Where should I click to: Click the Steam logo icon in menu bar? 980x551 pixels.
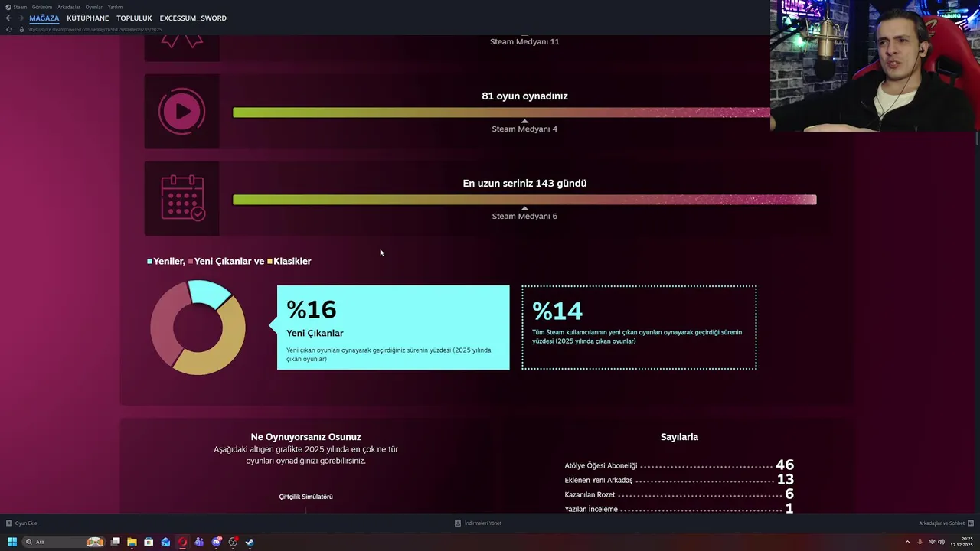coord(8,7)
